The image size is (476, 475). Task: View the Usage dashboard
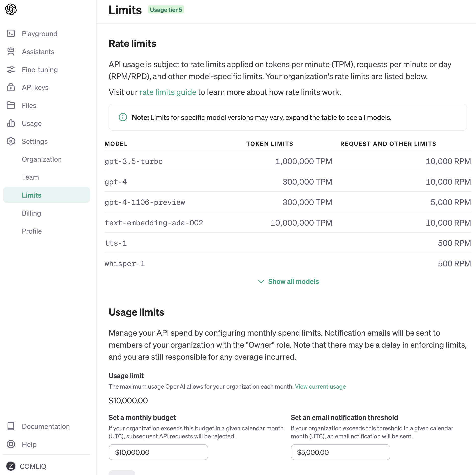32,123
